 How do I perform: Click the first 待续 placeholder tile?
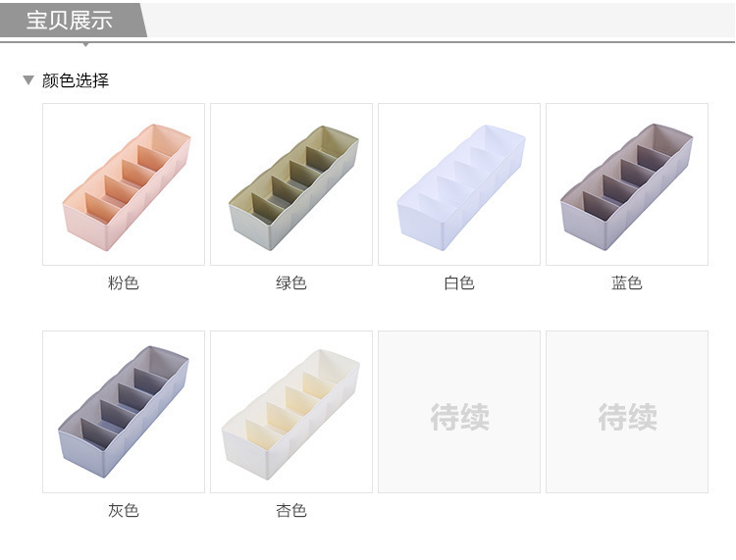point(459,412)
